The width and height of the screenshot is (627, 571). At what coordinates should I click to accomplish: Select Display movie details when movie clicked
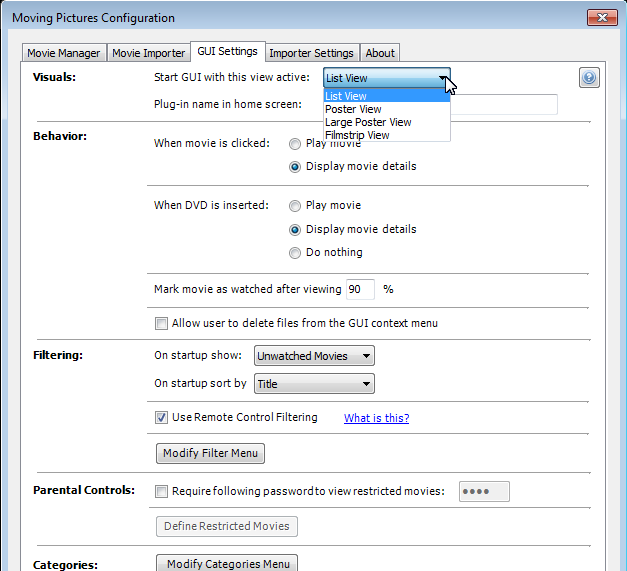click(295, 167)
